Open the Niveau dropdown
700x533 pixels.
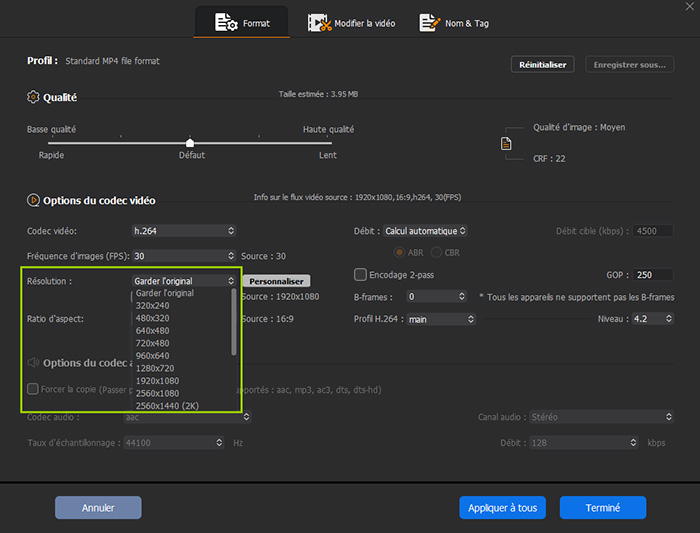coord(653,319)
